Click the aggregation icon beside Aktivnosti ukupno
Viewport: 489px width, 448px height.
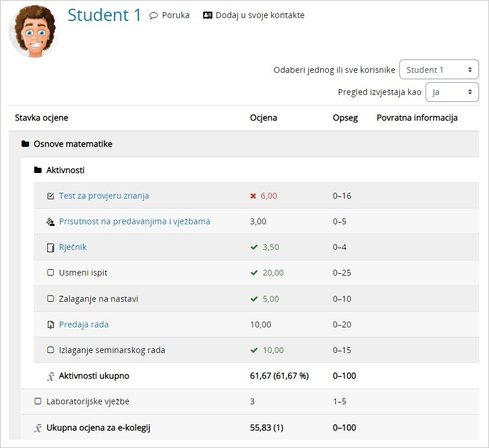[51, 376]
